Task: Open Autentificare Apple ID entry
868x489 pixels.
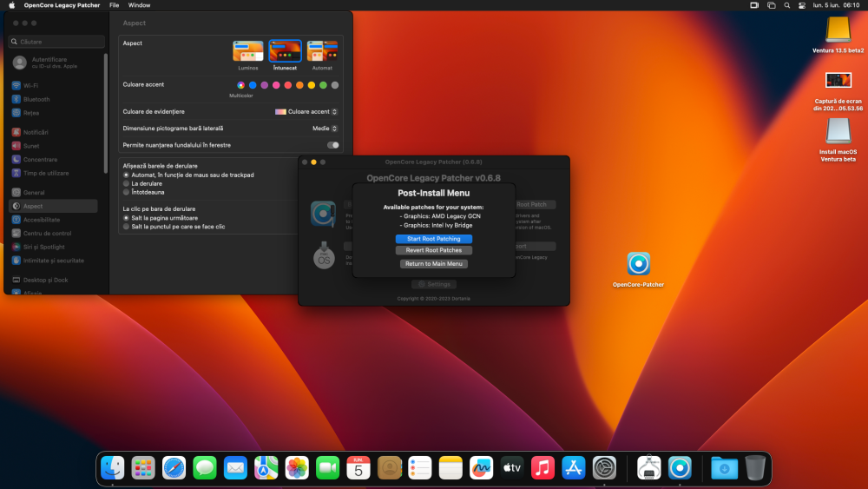Action: click(x=53, y=63)
